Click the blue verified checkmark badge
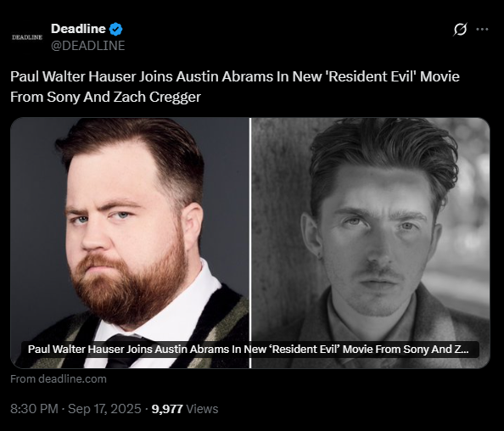This screenshot has width=504, height=431. [115, 29]
